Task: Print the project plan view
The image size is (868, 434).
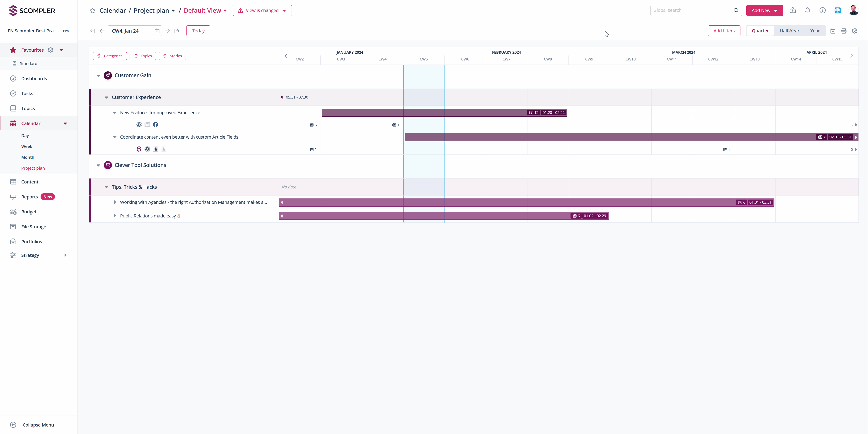Action: [844, 31]
